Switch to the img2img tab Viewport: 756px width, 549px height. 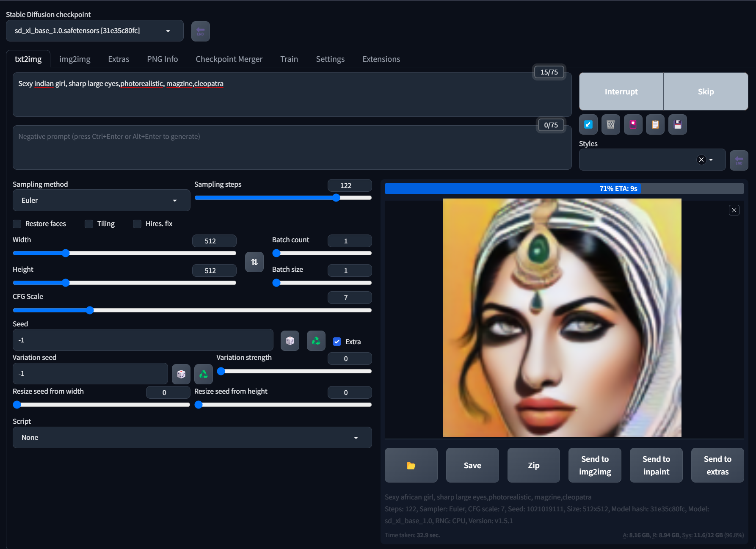74,59
